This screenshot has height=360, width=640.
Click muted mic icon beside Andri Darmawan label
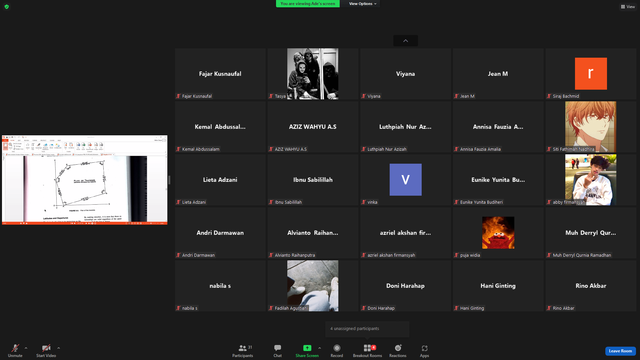pyautogui.click(x=178, y=256)
